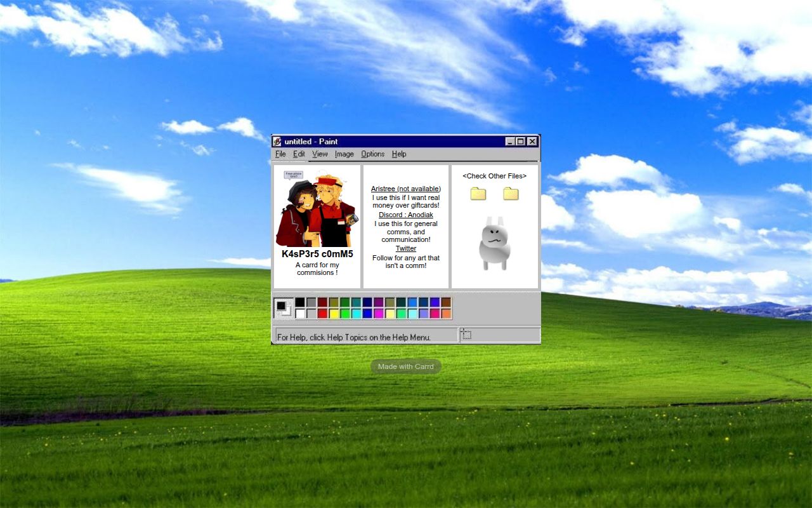This screenshot has height=508, width=812.
Task: Open the File menu
Action: (280, 154)
